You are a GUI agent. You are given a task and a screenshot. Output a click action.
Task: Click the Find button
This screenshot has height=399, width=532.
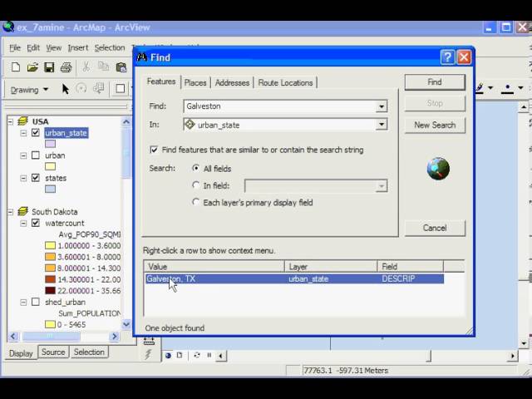click(435, 82)
